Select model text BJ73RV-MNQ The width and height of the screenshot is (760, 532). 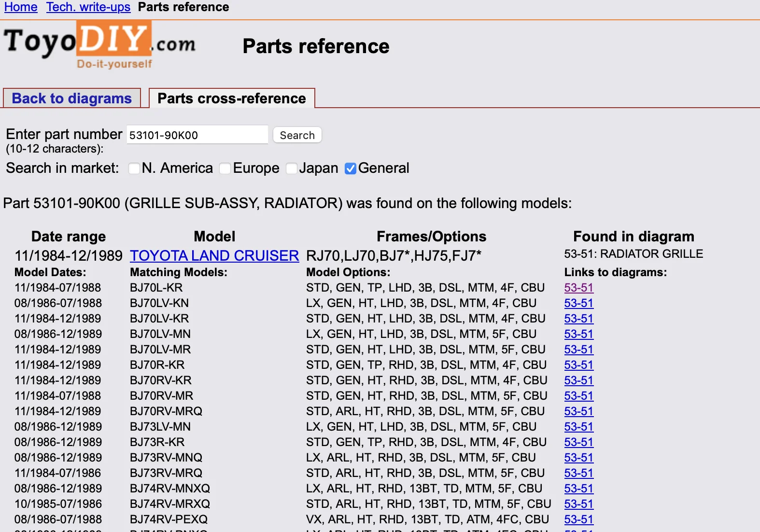(166, 458)
